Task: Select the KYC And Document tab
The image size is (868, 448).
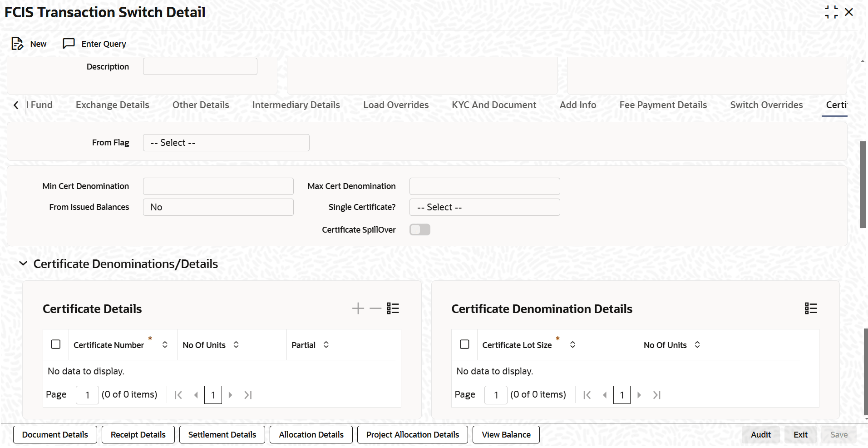Action: 494,105
